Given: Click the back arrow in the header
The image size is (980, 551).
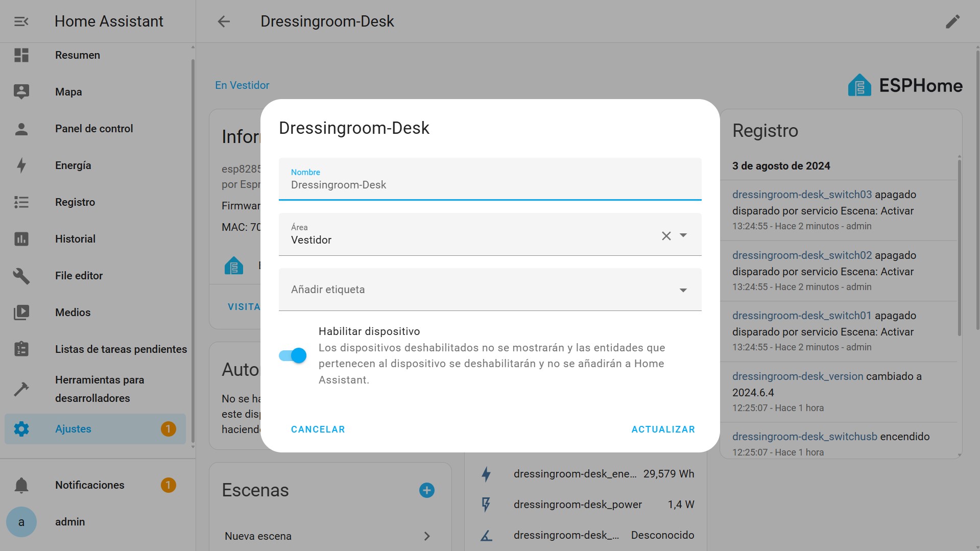Looking at the screenshot, I should pos(224,21).
